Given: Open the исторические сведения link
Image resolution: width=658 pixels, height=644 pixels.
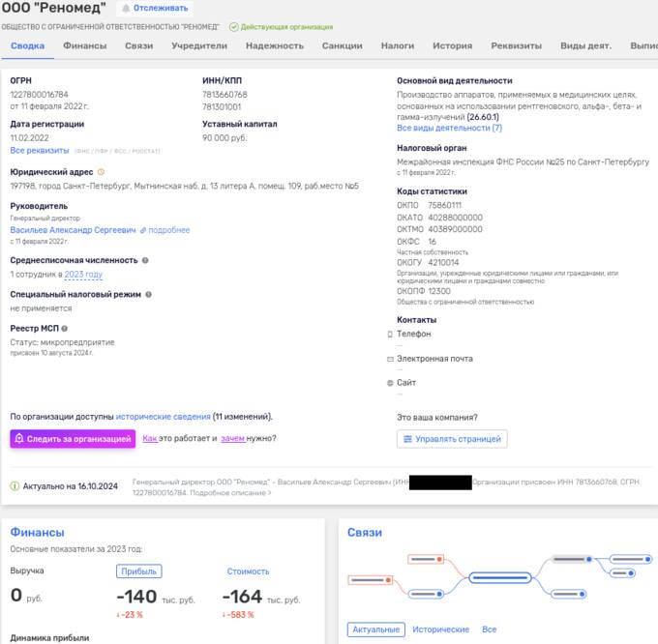Looking at the screenshot, I should (163, 417).
